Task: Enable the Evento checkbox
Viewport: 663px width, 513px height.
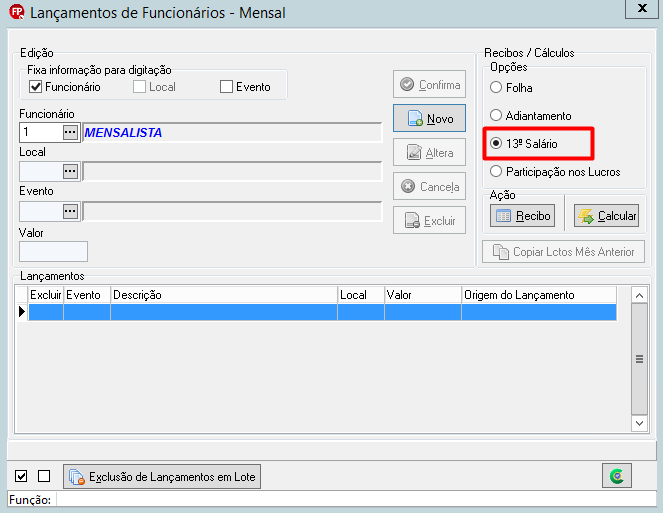Action: pyautogui.click(x=226, y=87)
